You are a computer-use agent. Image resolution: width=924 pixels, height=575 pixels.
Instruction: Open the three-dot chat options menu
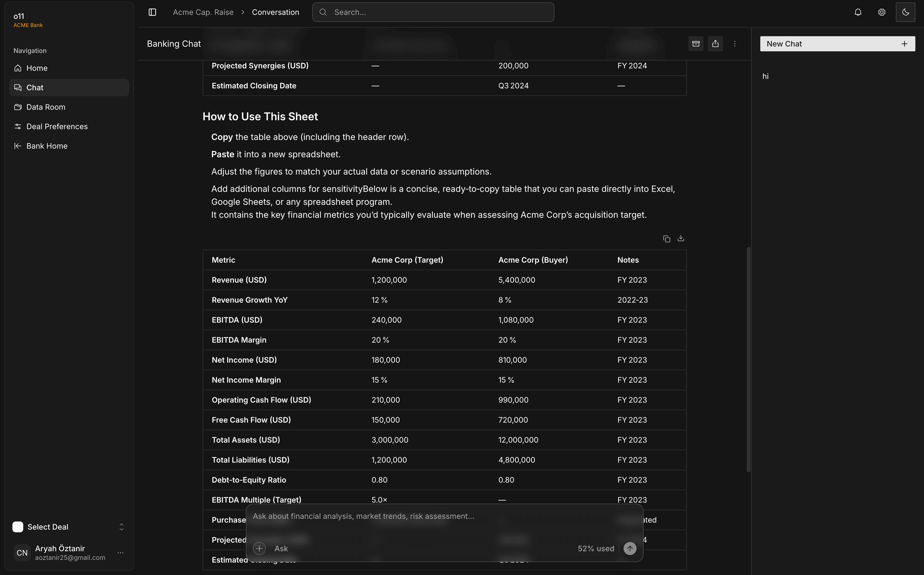coord(735,43)
